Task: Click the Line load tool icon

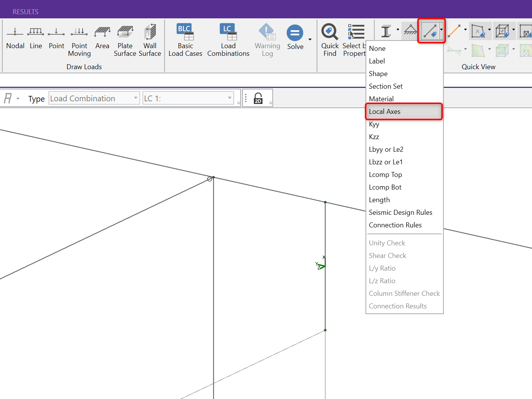Action: [x=36, y=37]
